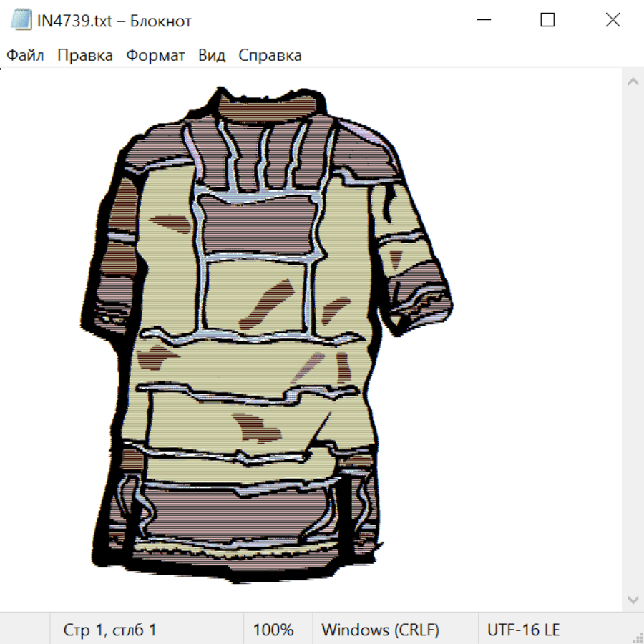644x644 pixels.
Task: Open the Вид menu
Action: (x=211, y=55)
